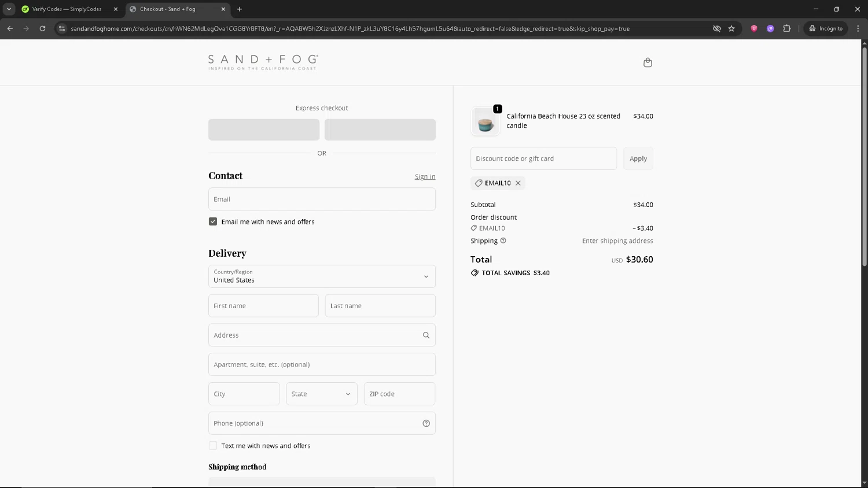
Task: Focus the City field
Action: click(x=244, y=394)
